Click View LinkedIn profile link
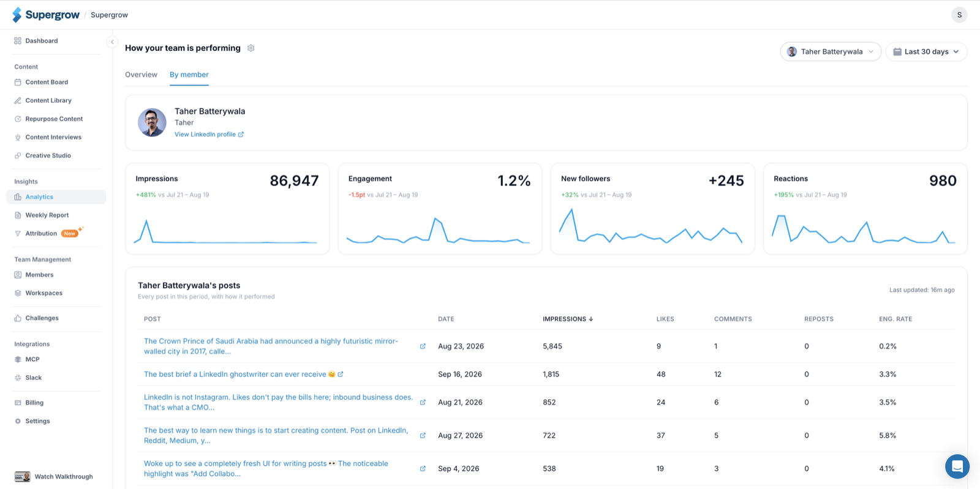 209,135
